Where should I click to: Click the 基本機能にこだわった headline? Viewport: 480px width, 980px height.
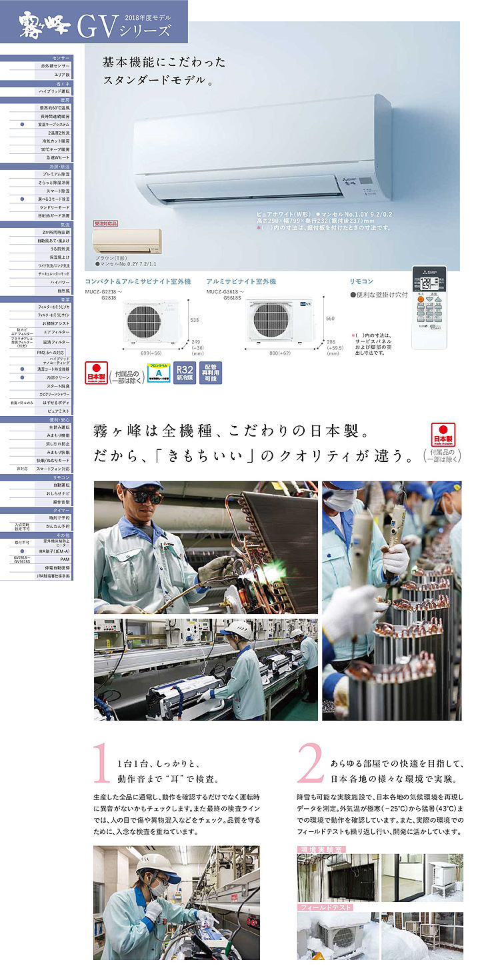[164, 62]
